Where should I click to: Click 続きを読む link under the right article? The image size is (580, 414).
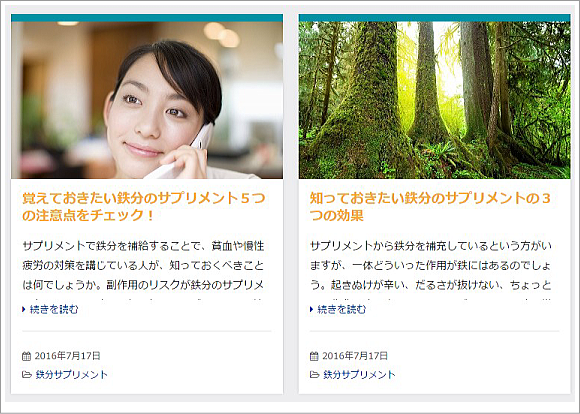tap(342, 309)
